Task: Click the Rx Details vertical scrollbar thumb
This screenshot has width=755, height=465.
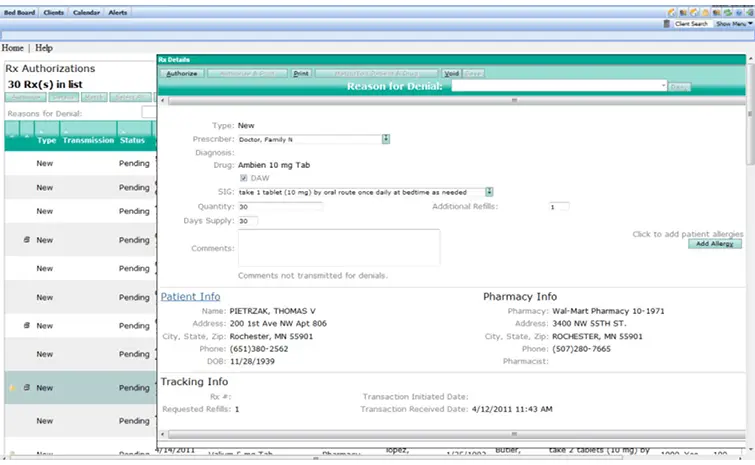Action: pos(750,114)
